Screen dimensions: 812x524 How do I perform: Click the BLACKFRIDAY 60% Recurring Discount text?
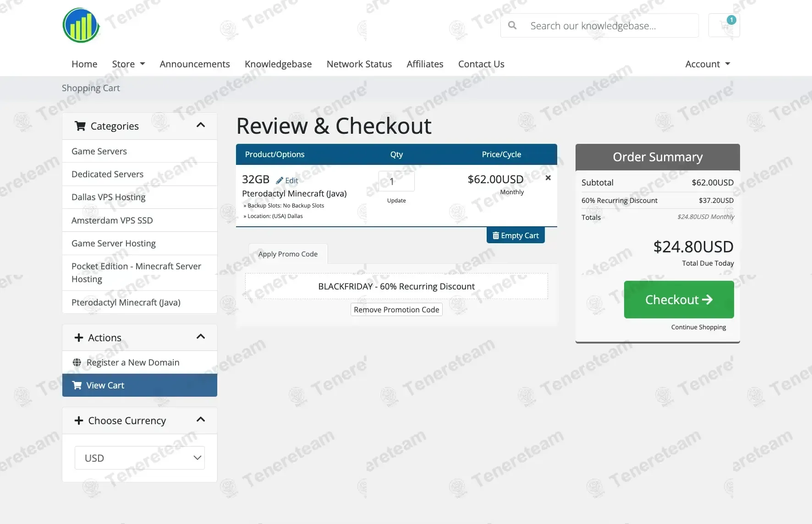pos(396,286)
